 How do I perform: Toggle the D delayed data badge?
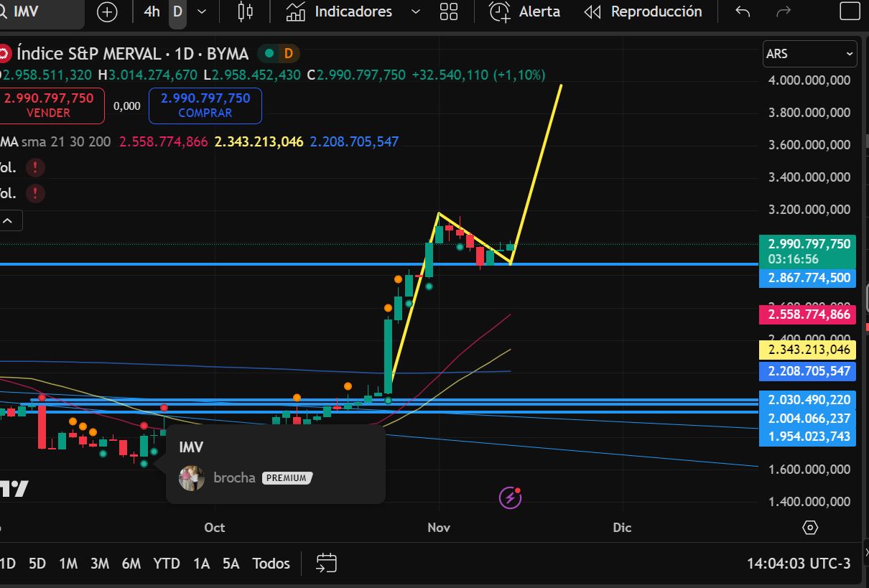click(x=289, y=53)
